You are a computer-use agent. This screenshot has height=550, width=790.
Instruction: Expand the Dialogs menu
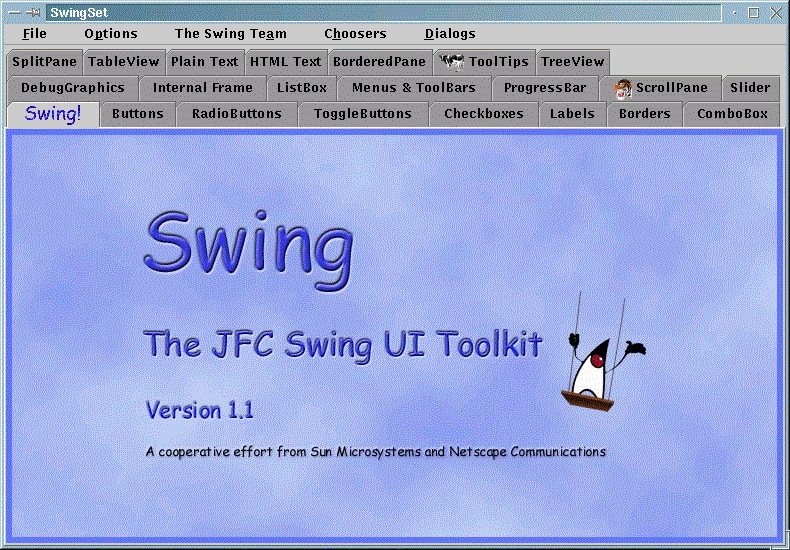point(450,34)
